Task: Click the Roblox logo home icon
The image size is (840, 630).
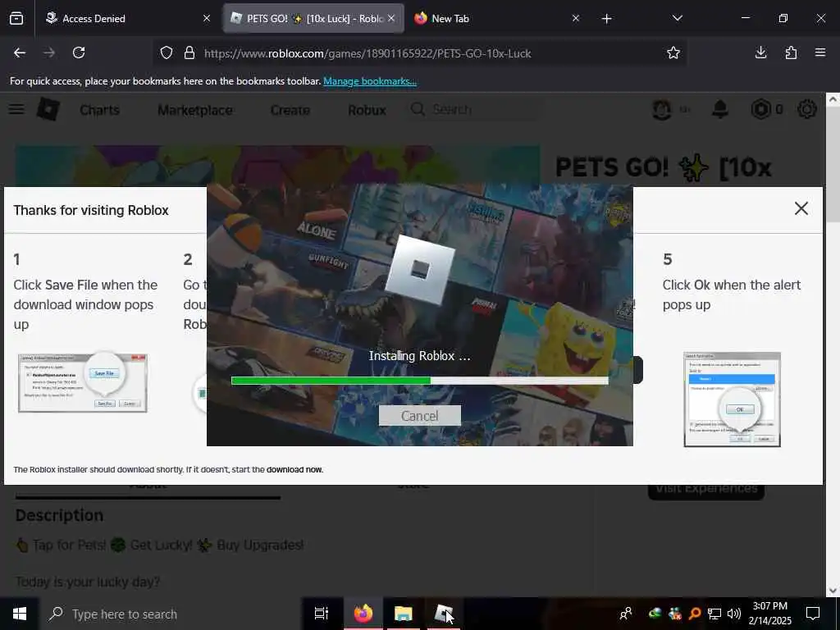Action: pyautogui.click(x=48, y=109)
